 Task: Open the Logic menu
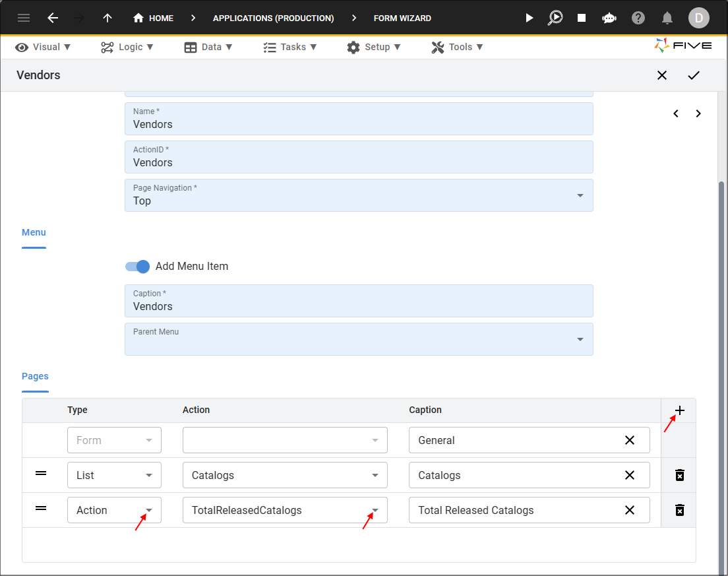click(x=127, y=47)
